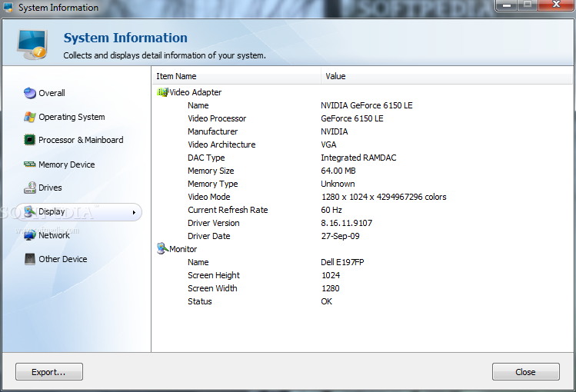This screenshot has height=392, width=576.
Task: Select the Screen Height row label
Action: click(x=214, y=275)
